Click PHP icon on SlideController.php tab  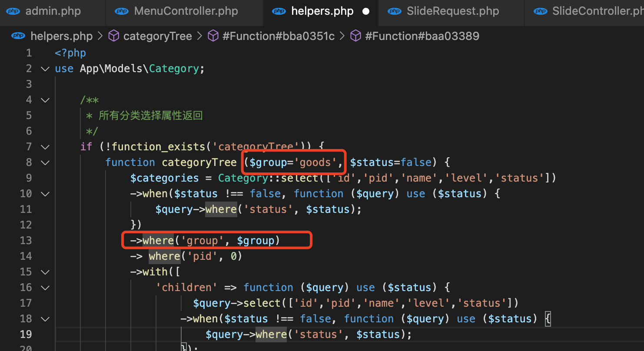click(x=540, y=11)
